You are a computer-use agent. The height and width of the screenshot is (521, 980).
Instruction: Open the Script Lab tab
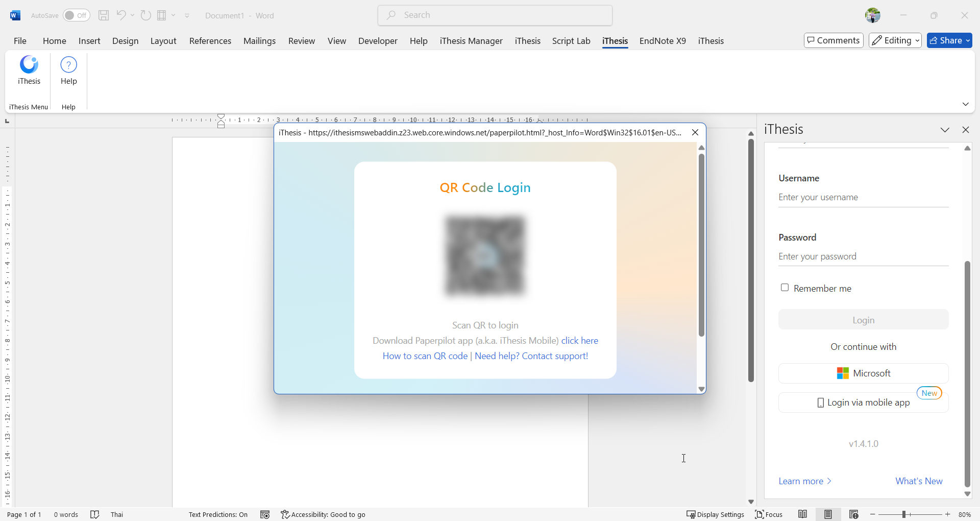click(x=571, y=41)
